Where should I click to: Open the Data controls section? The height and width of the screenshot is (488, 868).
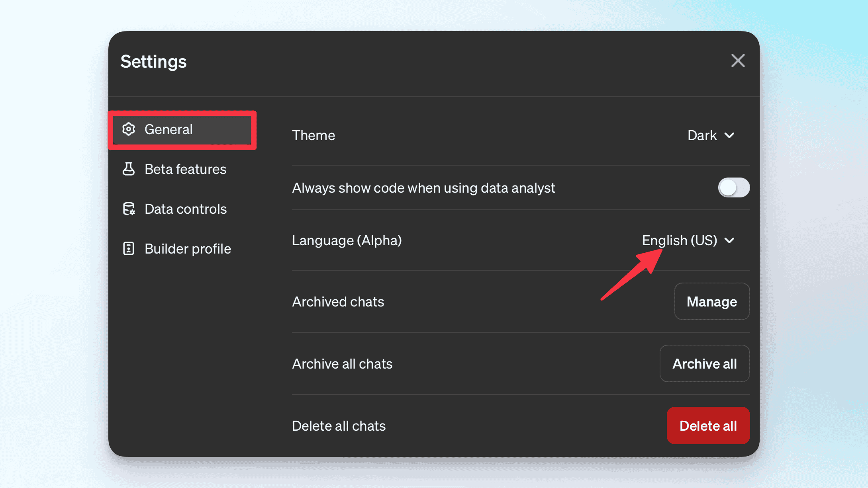[x=185, y=209]
